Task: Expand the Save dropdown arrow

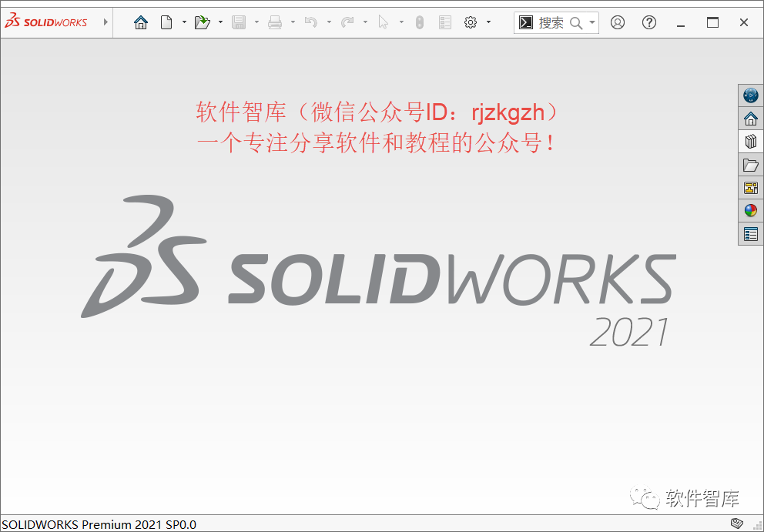Action: pyautogui.click(x=256, y=22)
